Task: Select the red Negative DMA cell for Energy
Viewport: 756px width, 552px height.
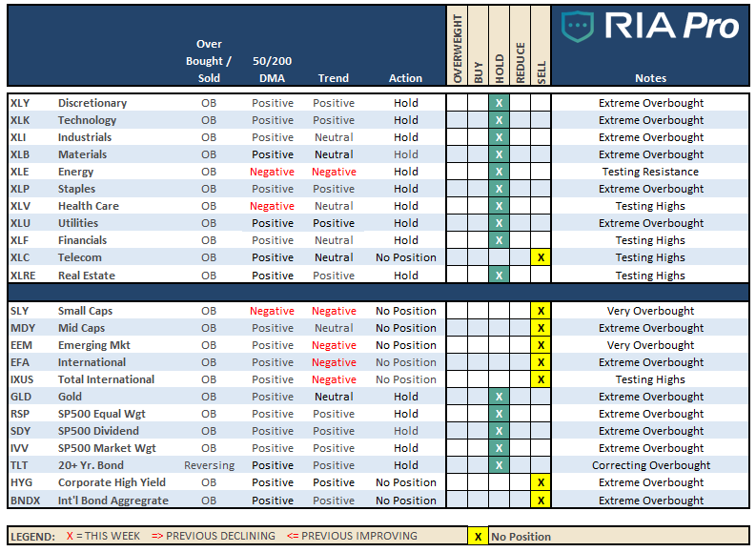Action: pyautogui.click(x=272, y=172)
